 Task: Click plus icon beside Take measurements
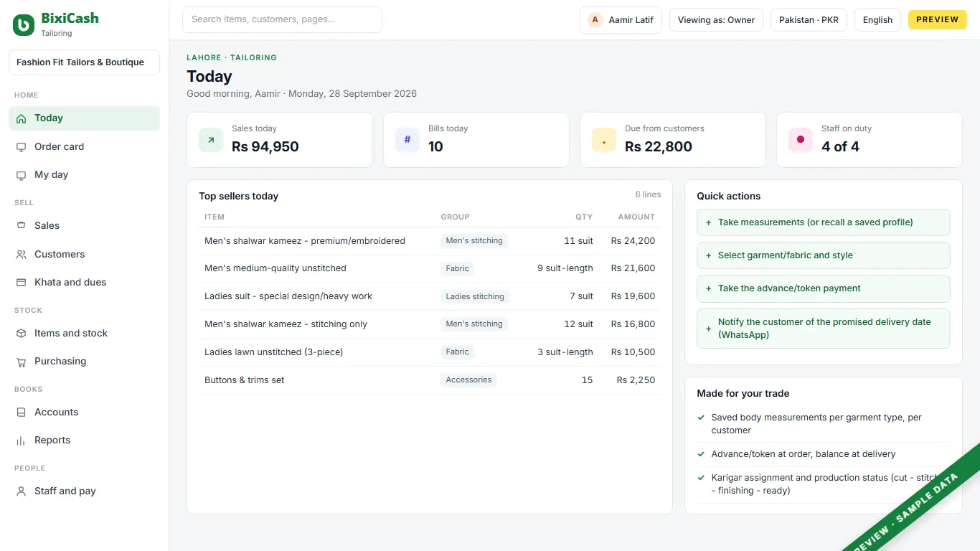[x=709, y=222]
